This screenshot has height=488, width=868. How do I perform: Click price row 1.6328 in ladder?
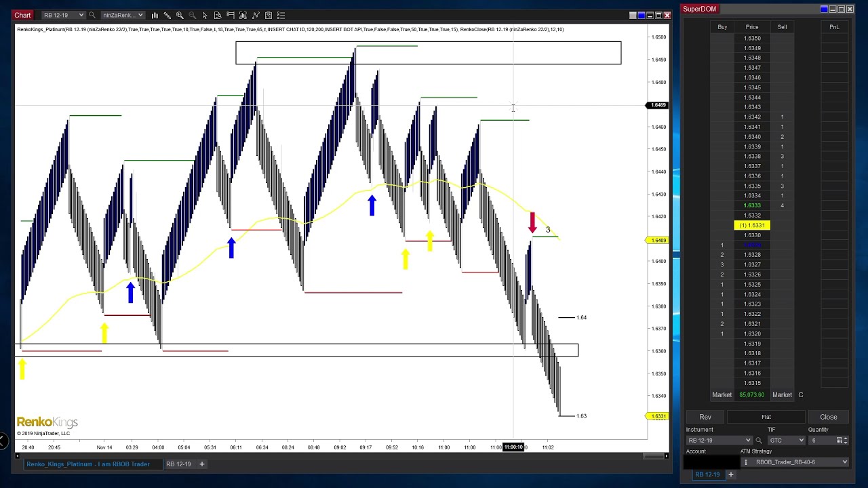752,255
